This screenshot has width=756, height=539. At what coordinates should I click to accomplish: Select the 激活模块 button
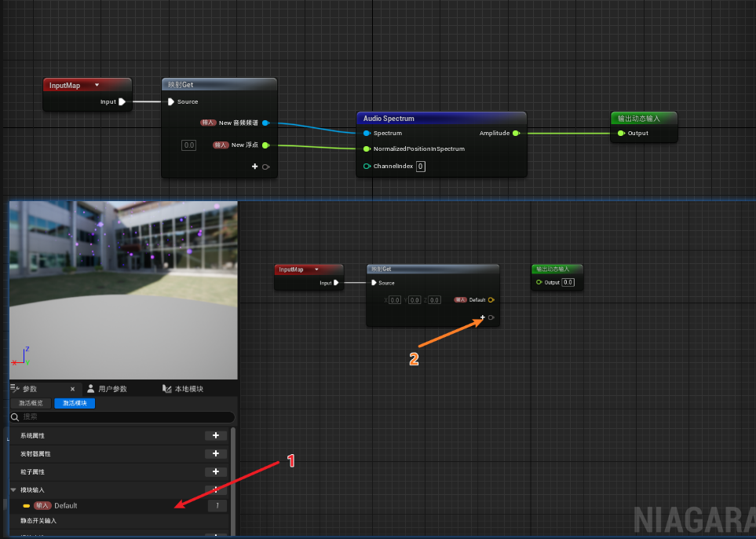75,403
